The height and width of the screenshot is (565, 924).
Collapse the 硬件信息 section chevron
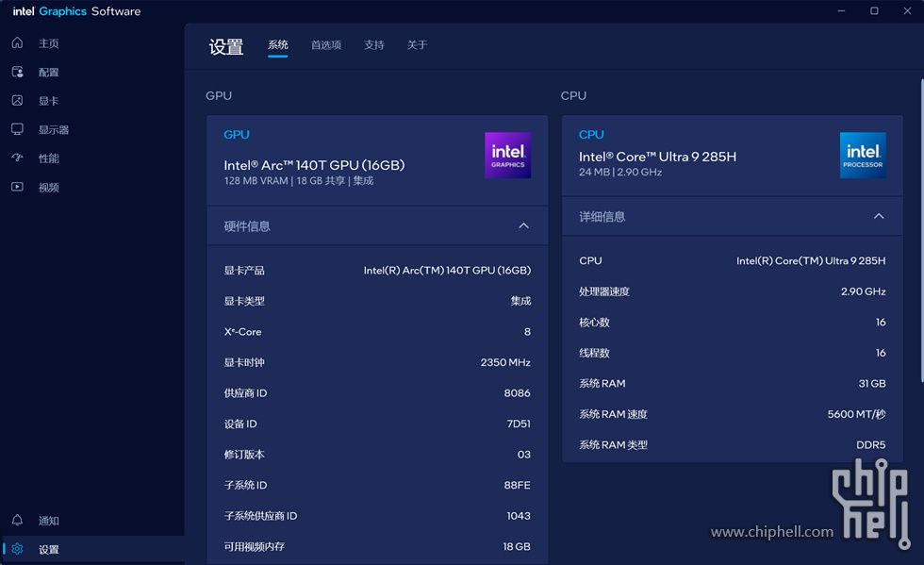523,225
